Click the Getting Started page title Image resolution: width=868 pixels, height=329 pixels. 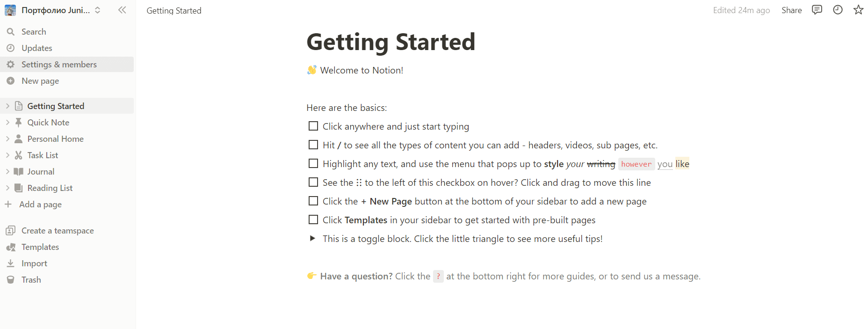tap(391, 42)
